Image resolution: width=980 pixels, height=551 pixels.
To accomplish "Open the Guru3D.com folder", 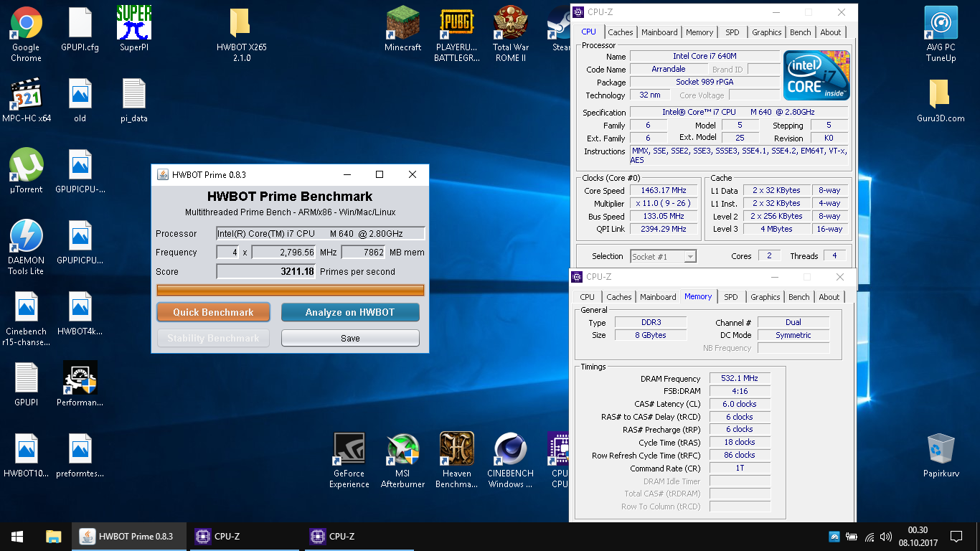I will coord(941,101).
